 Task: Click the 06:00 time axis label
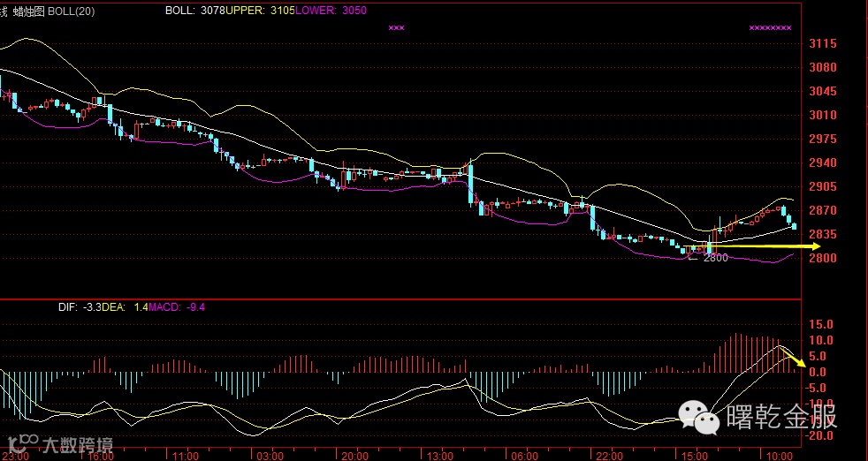524,456
